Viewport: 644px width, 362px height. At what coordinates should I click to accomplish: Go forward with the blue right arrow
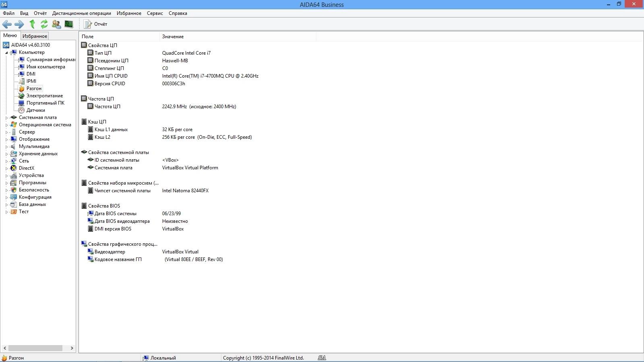click(x=19, y=24)
